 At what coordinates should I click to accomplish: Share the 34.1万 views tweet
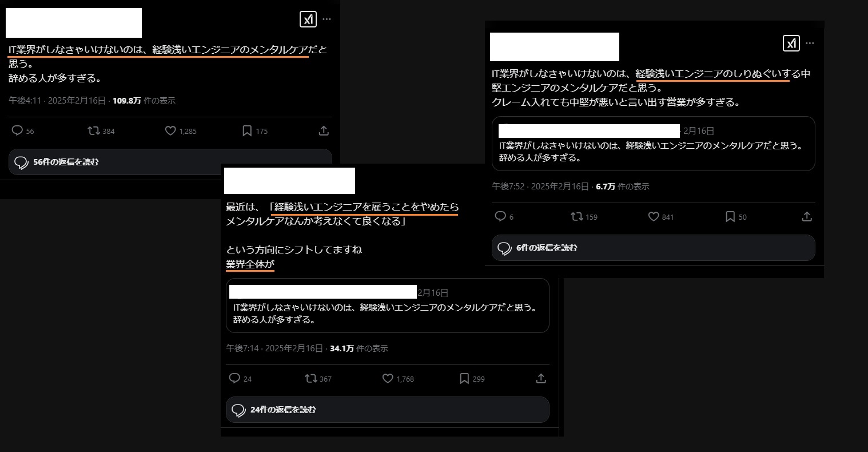(x=541, y=379)
